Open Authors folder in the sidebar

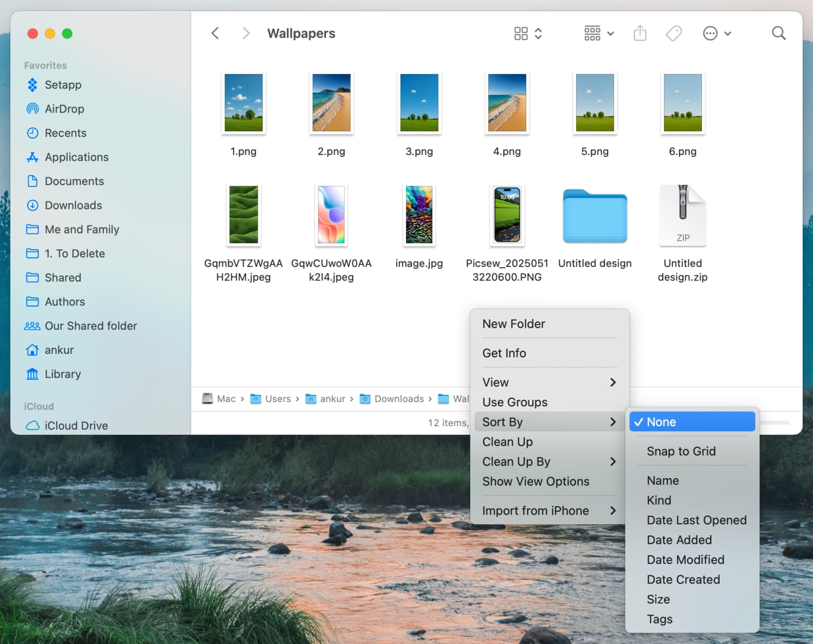(x=64, y=302)
